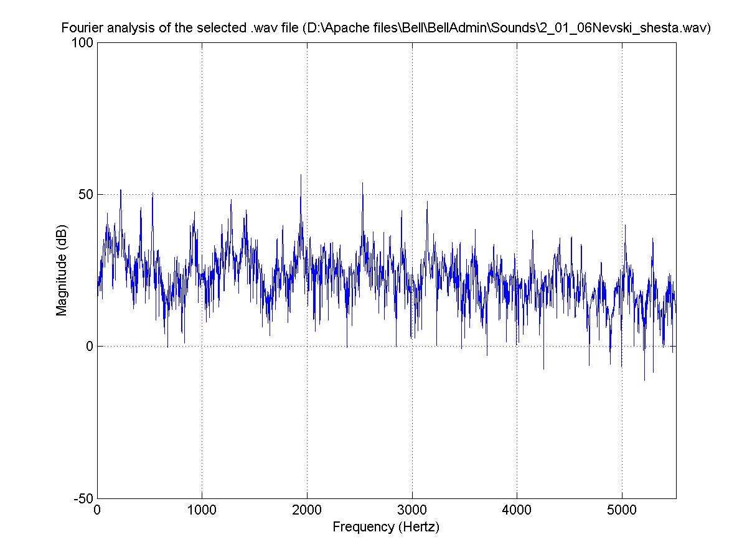Click the plot title text at top
Screen dimensions: 747x560
pos(386,29)
